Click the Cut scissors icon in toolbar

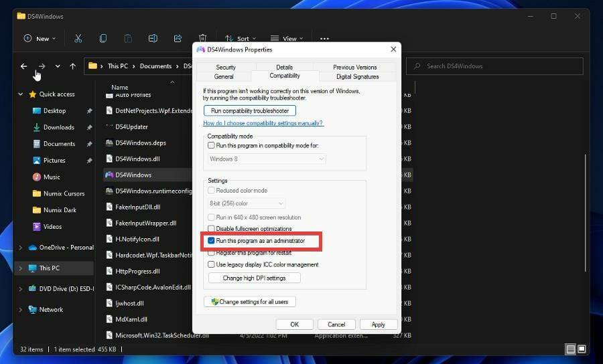[78, 38]
